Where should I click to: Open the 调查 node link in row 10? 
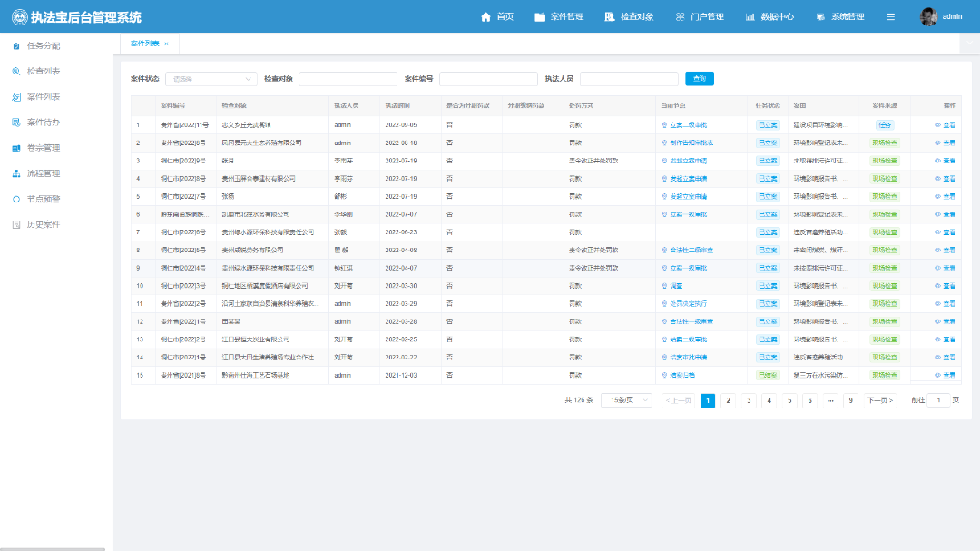click(x=676, y=286)
